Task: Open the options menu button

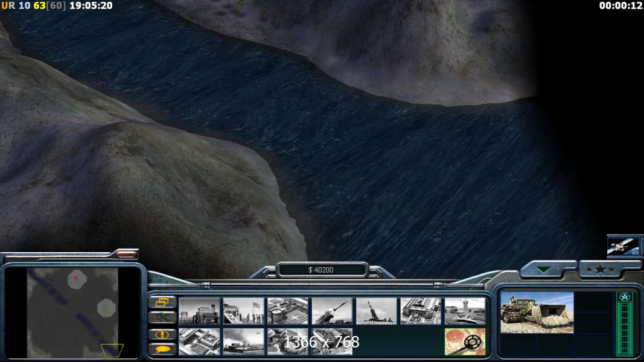Action: (x=162, y=303)
